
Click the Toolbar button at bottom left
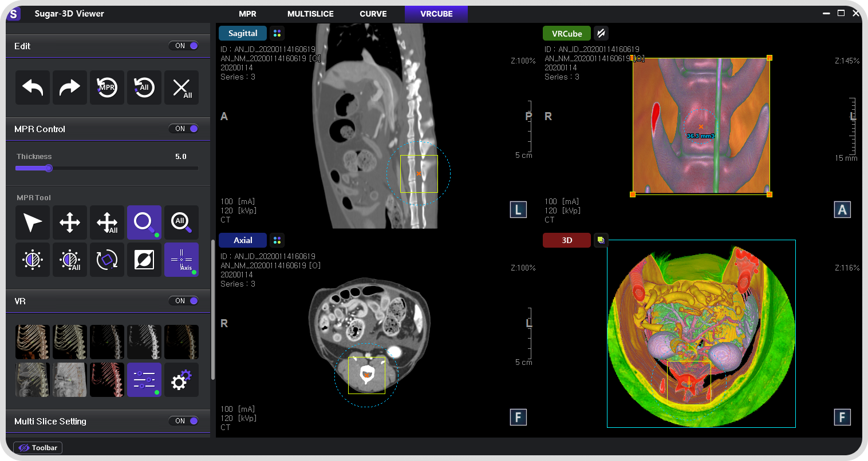[x=38, y=448]
